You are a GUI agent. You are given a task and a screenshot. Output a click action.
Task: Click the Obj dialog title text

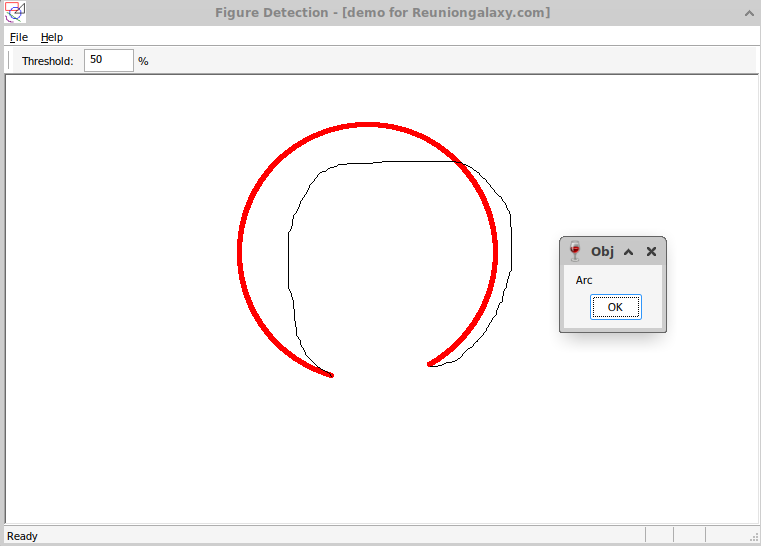point(602,251)
